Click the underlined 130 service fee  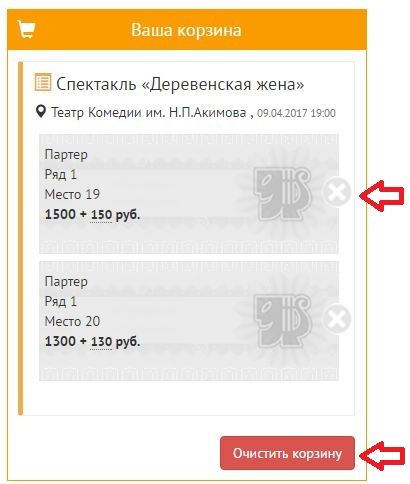101,342
